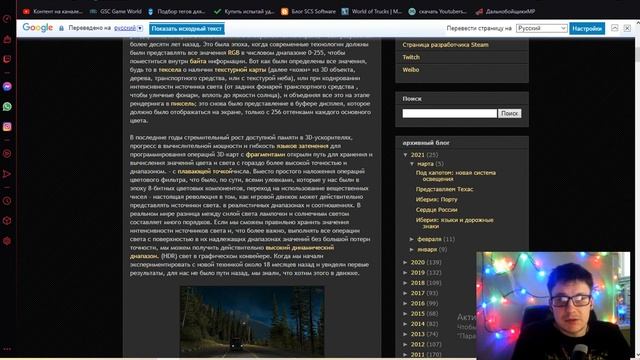Expand the 2015 archive year
640x360 pixels.
click(x=406, y=313)
